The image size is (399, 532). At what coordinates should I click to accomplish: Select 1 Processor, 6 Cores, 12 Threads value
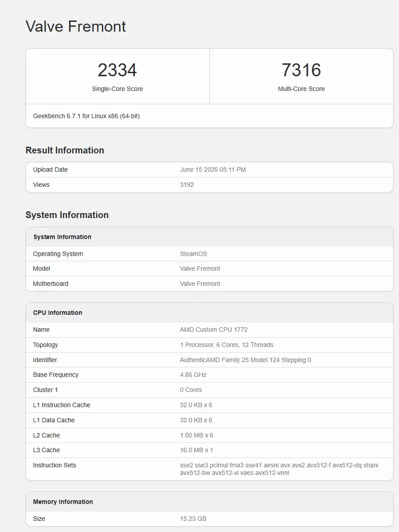[226, 345]
